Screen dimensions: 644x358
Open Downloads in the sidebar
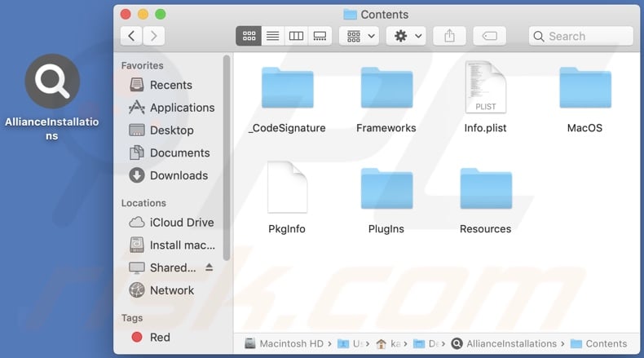(x=168, y=175)
